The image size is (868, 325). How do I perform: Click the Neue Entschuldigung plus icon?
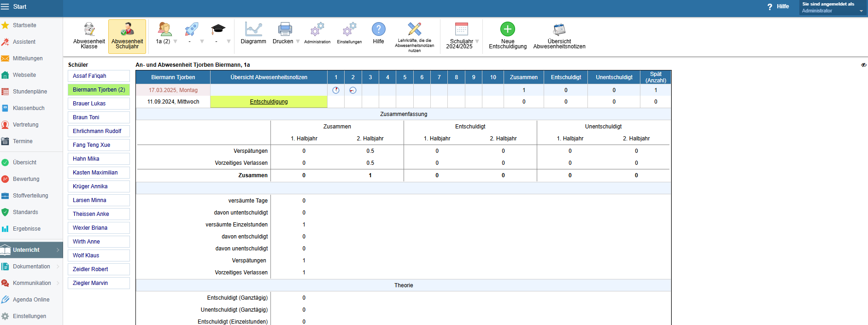pyautogui.click(x=507, y=29)
